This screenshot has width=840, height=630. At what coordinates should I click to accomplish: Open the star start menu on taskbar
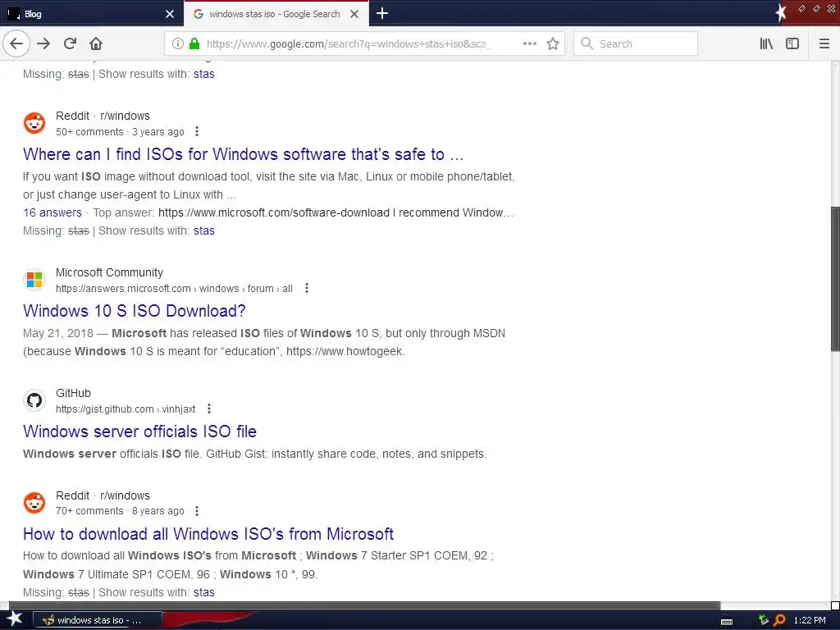[x=15, y=619]
